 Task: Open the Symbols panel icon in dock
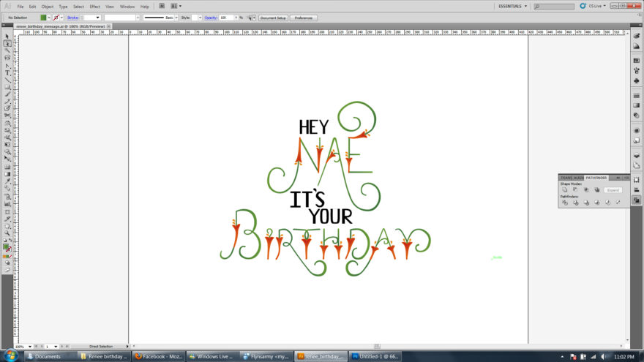pos(637,81)
